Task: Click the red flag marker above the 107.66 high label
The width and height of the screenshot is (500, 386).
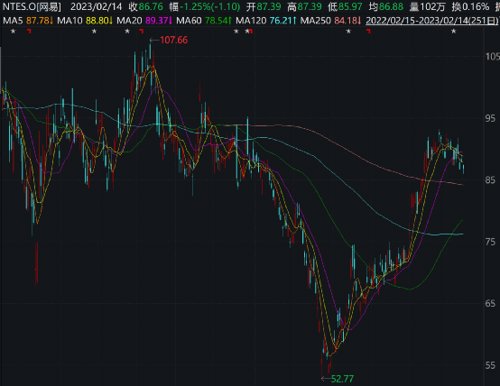Action: coord(141,31)
